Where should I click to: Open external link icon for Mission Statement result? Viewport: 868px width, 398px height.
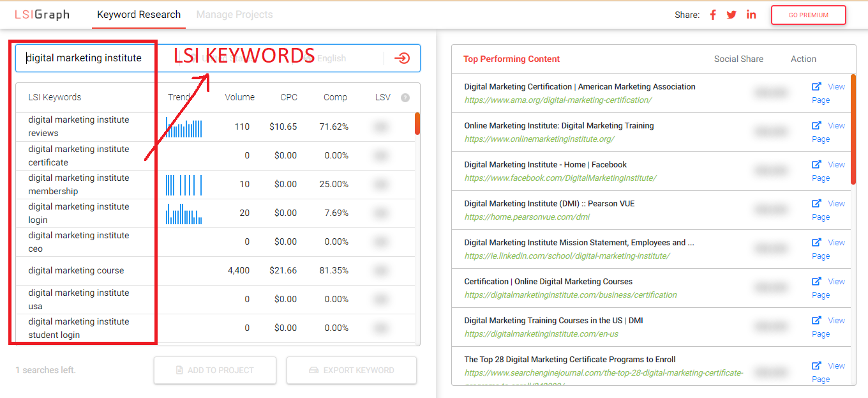pyautogui.click(x=816, y=242)
